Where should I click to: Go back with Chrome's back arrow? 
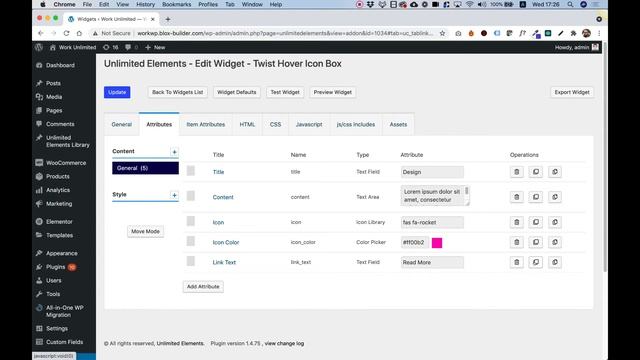pyautogui.click(x=40, y=33)
